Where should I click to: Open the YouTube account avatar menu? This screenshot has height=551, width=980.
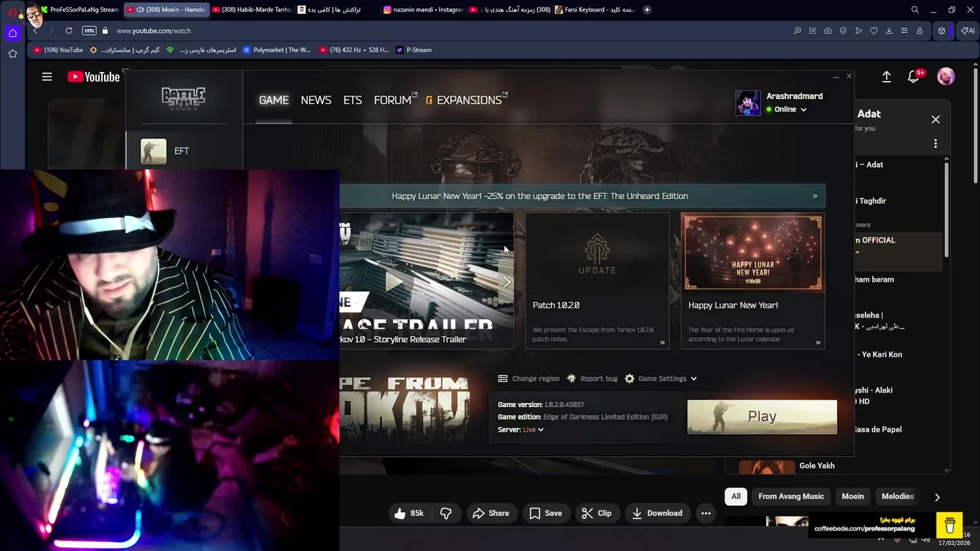tap(946, 77)
